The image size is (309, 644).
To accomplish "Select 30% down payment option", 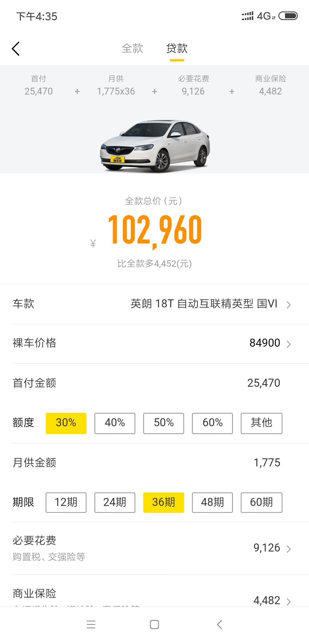I will tap(66, 423).
